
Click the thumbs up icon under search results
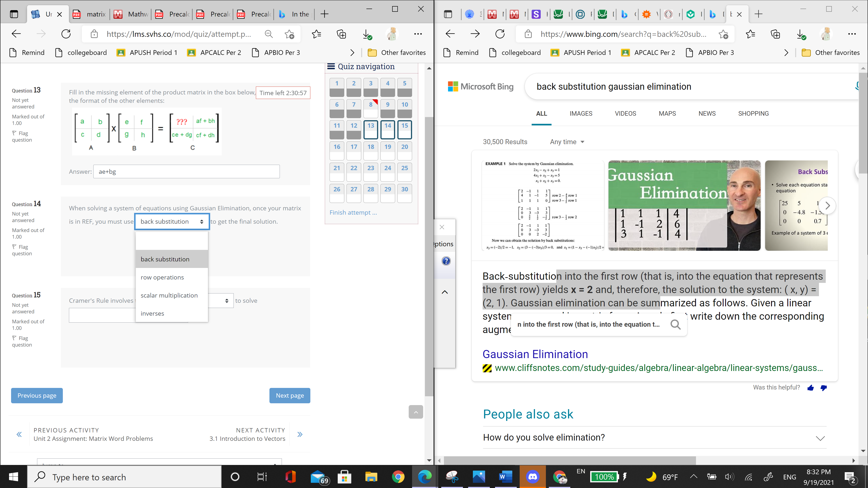811,388
